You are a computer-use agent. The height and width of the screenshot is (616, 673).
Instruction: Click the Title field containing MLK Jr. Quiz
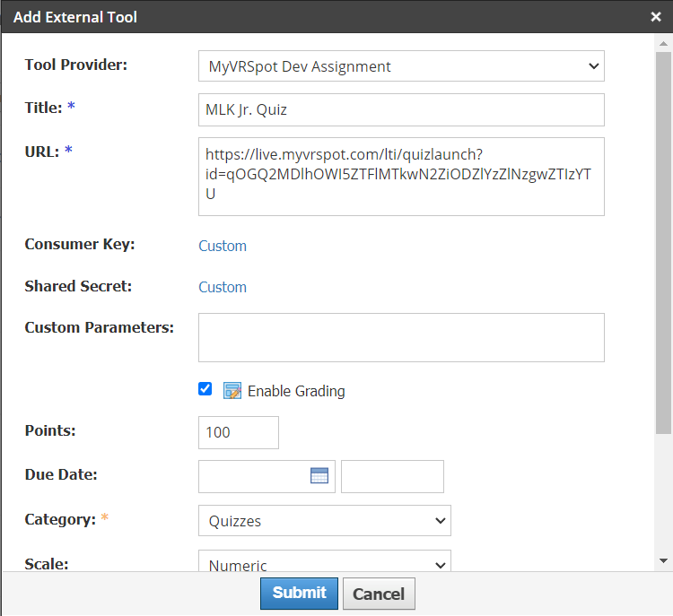point(400,110)
